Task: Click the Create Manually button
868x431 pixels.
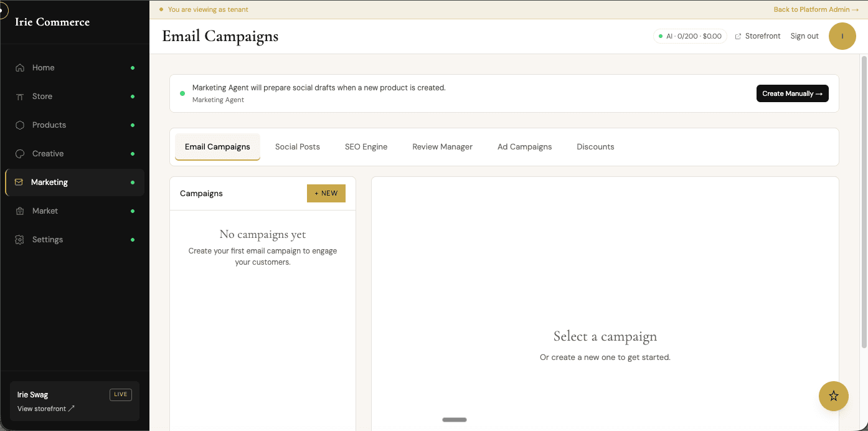Action: [x=793, y=93]
